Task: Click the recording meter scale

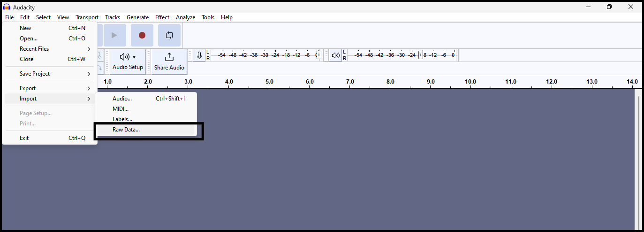Action: point(267,55)
